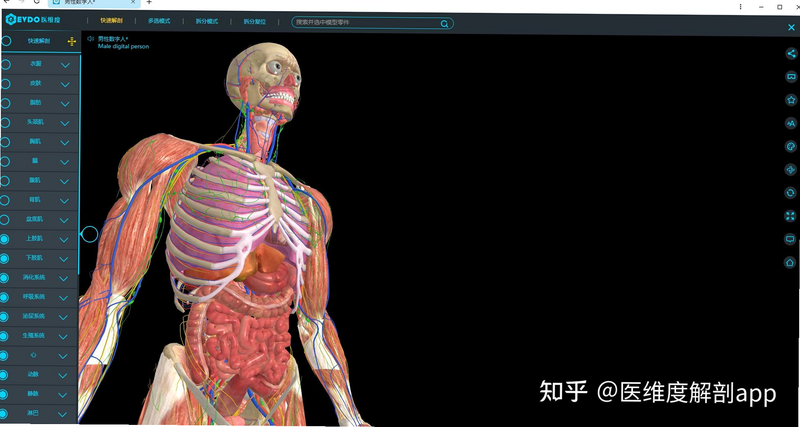Click the Male digital person title
This screenshot has width=800, height=427.
pos(123,46)
